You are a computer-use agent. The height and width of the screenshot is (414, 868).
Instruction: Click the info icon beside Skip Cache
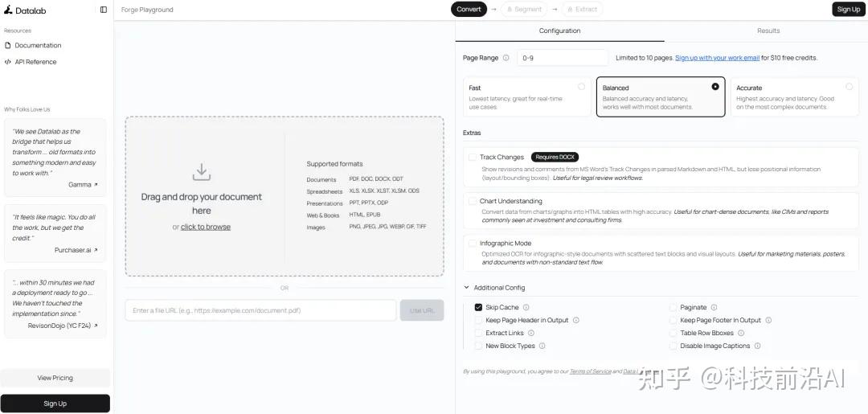click(x=526, y=307)
